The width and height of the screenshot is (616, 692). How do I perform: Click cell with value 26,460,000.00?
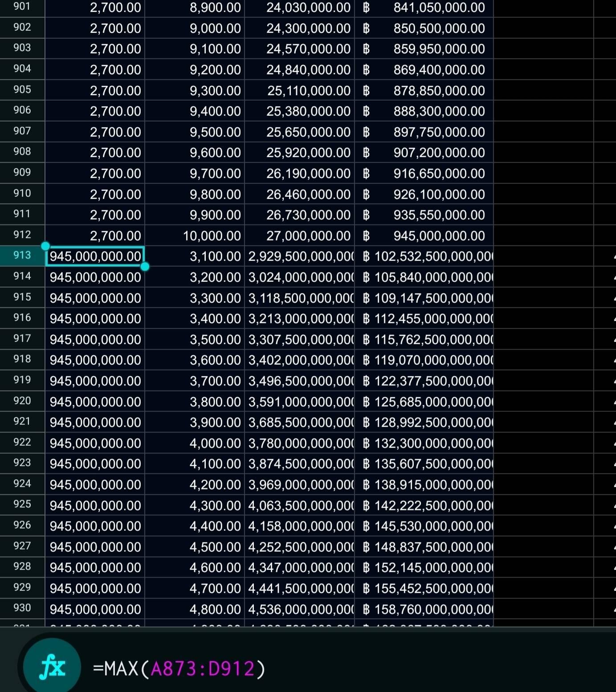tap(299, 194)
